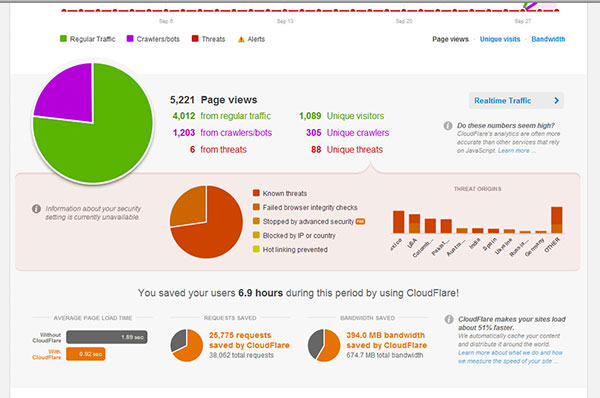
Task: Click the Alerts warning triangle icon
Action: click(x=241, y=39)
